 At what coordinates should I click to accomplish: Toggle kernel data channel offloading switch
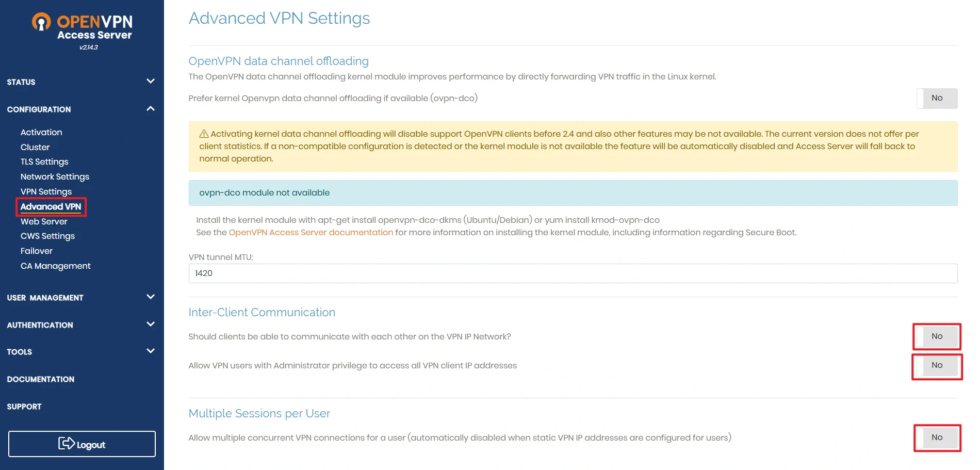click(x=937, y=98)
